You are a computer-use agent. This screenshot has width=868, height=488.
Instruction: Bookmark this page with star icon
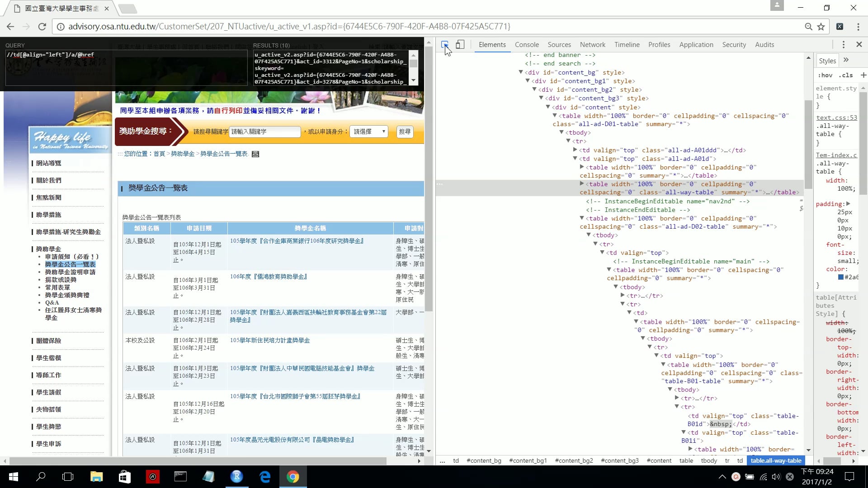point(821,27)
